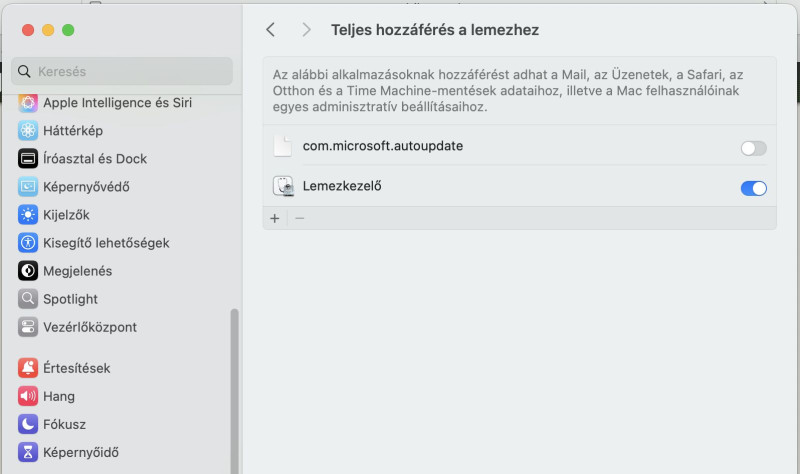The image size is (800, 474).
Task: Click the Kisegítő lehetőségek accessibility icon
Action: point(28,243)
